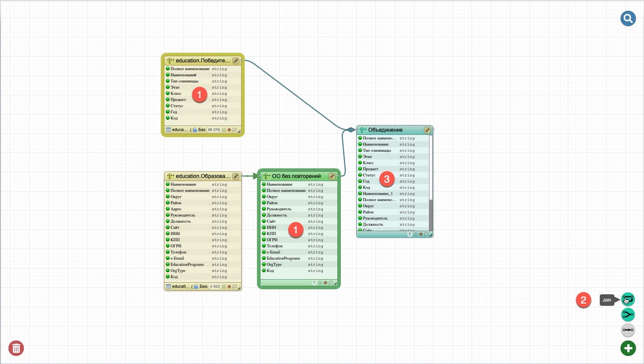Open the magnifier search button
Viewport: 644px width, 364px height.
628,19
